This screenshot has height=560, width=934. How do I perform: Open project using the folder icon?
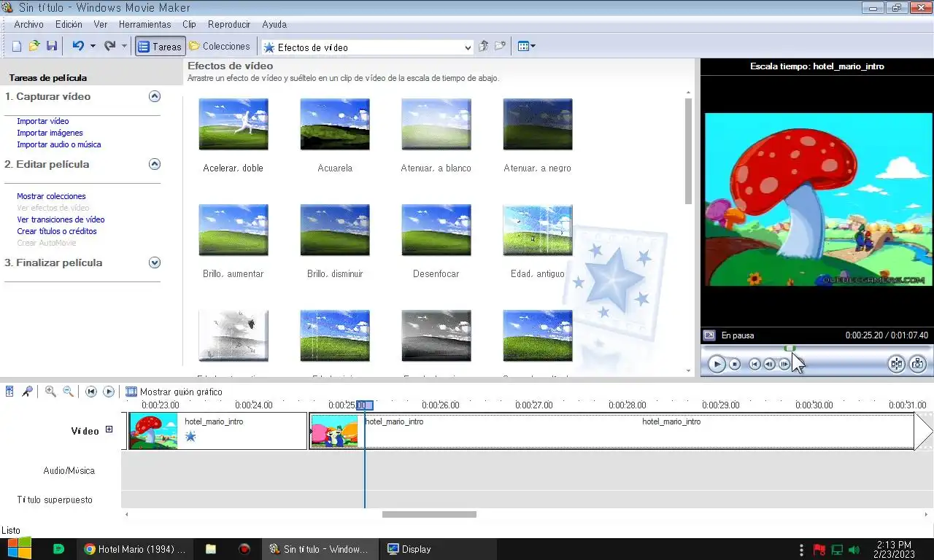[34, 46]
